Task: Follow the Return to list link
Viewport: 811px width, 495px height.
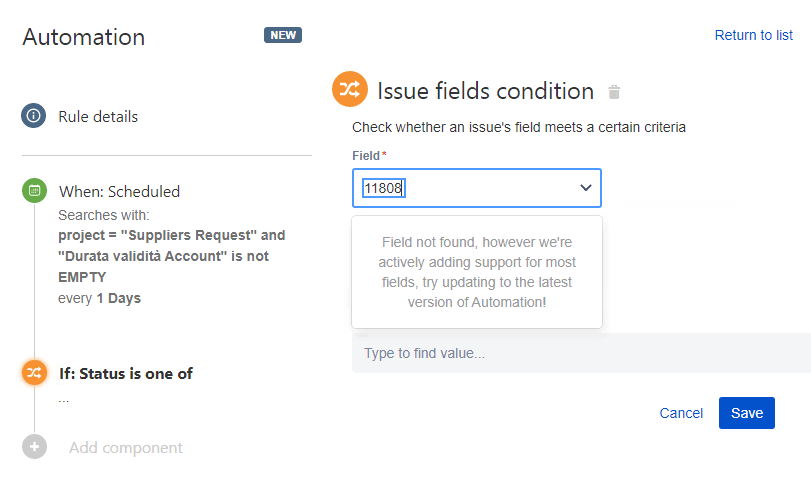Action: (753, 35)
